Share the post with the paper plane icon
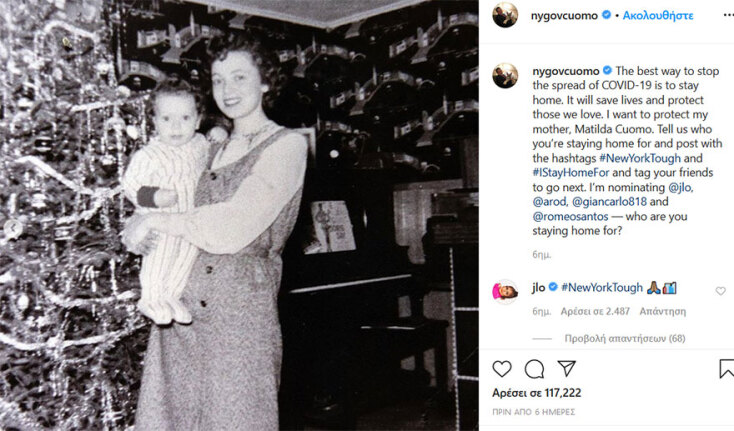This screenshot has height=431, width=734. 566,369
